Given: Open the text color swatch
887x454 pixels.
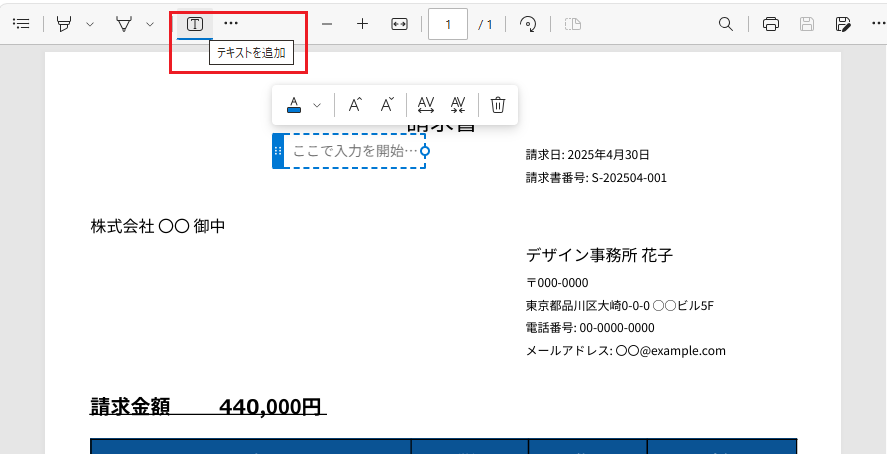Looking at the screenshot, I should click(294, 105).
